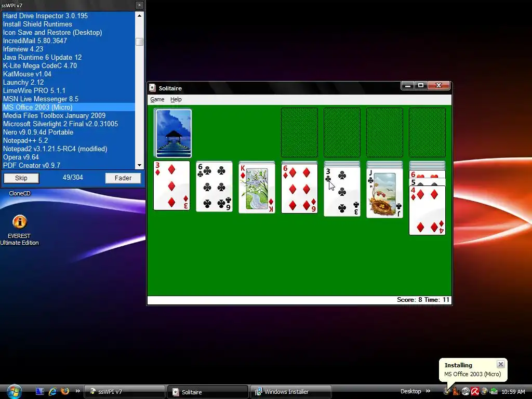Open the Help menu in Solitaire

tap(176, 99)
